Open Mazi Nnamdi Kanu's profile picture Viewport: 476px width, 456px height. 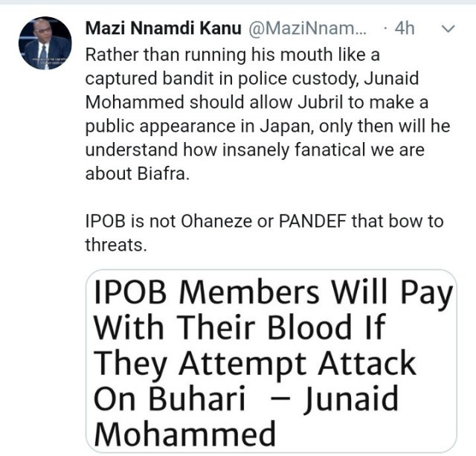point(45,43)
